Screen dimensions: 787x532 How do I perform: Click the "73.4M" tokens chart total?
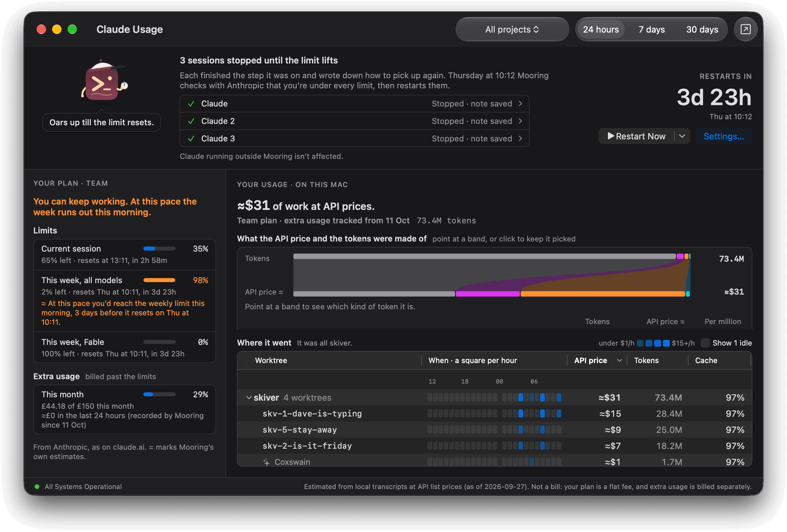pyautogui.click(x=731, y=259)
